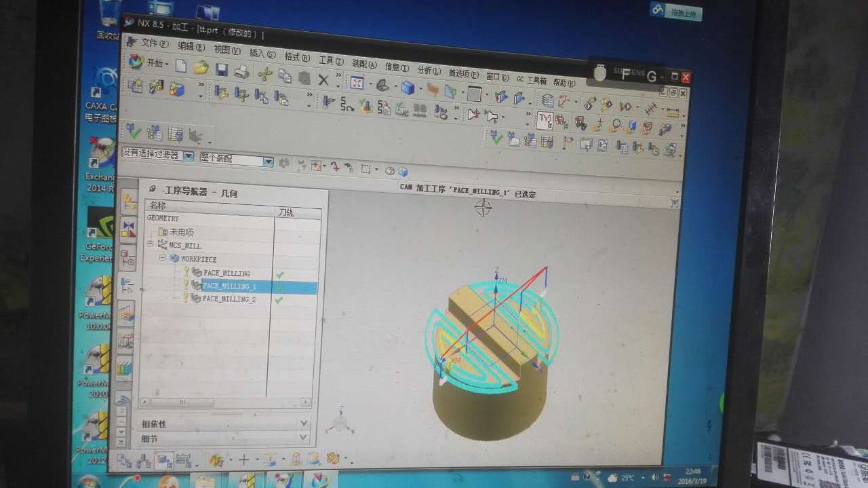Screen dimensions: 868x488
Task: Open the bookshelf library sidebar tab
Action: coord(124,369)
